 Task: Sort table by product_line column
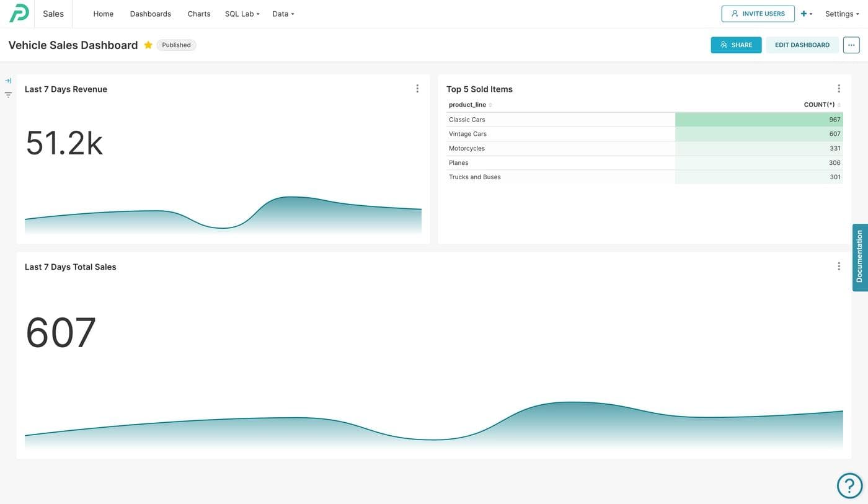click(x=467, y=105)
